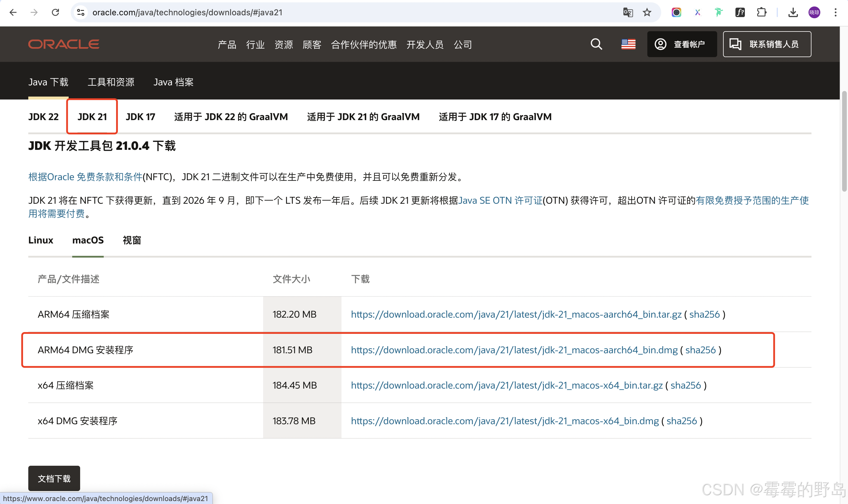Click the 查看帐户 button
Image resolution: width=848 pixels, height=504 pixels.
682,44
